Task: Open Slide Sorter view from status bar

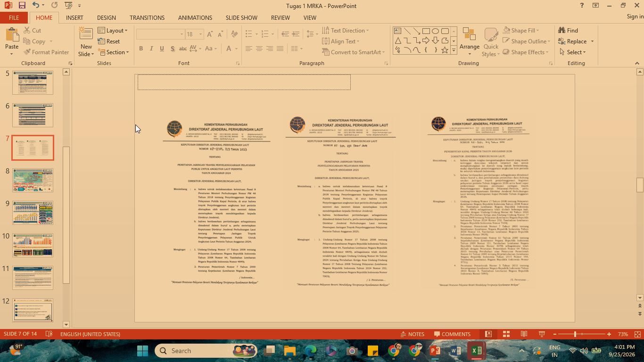Action: click(x=506, y=334)
